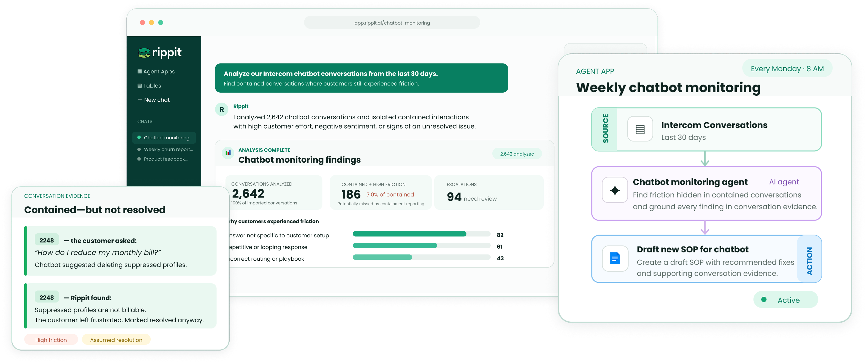Image resolution: width=868 pixels, height=364 pixels.
Task: Open the Conversations Analyzed stat card
Action: click(x=274, y=193)
